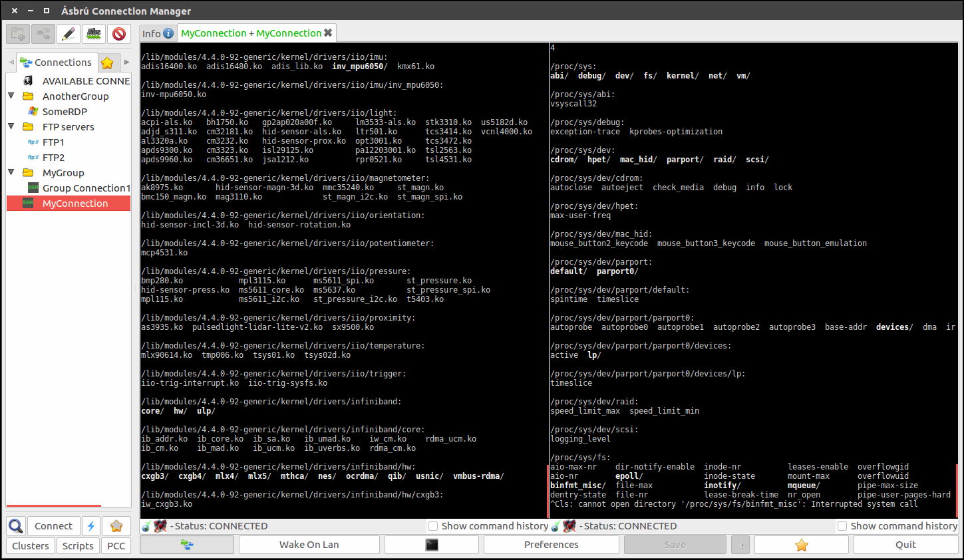Click the star favourite button beside Connect

(x=116, y=526)
